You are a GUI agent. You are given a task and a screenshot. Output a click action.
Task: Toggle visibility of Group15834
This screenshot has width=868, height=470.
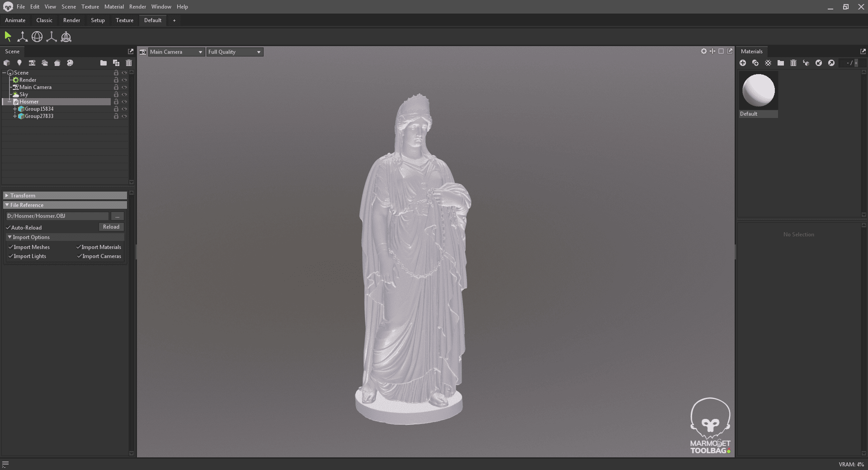coord(124,109)
